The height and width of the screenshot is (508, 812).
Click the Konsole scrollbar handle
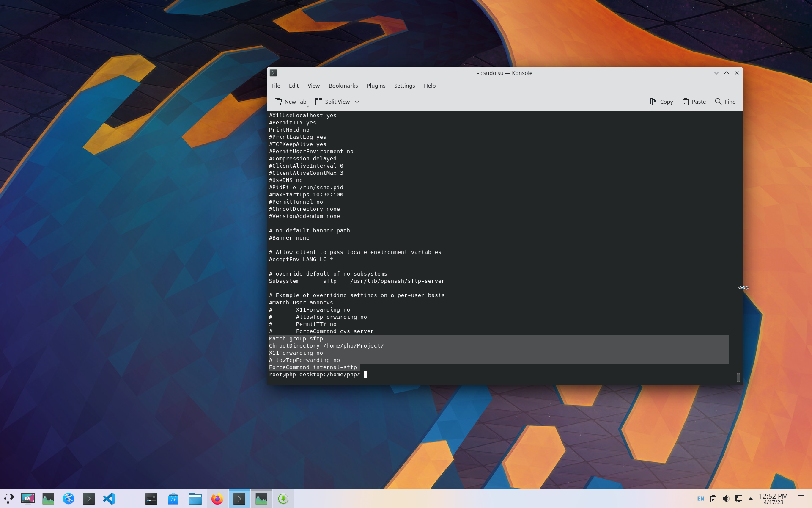738,377
